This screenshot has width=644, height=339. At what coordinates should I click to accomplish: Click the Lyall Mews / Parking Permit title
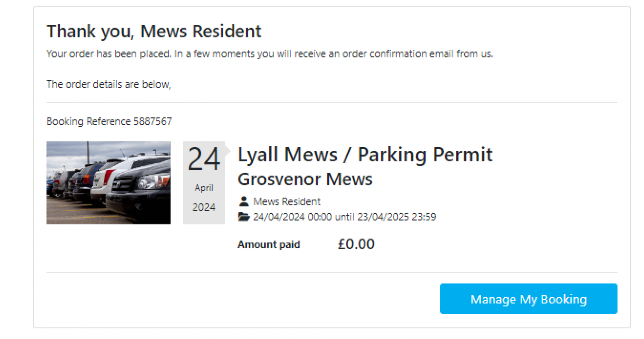tap(365, 155)
